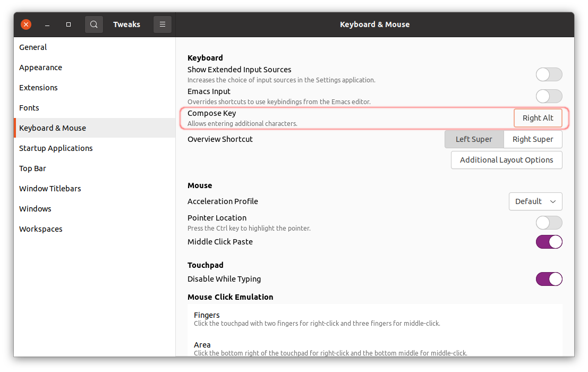Switch to the Fonts section
Viewport: 588px width, 372px height.
[x=95, y=108]
